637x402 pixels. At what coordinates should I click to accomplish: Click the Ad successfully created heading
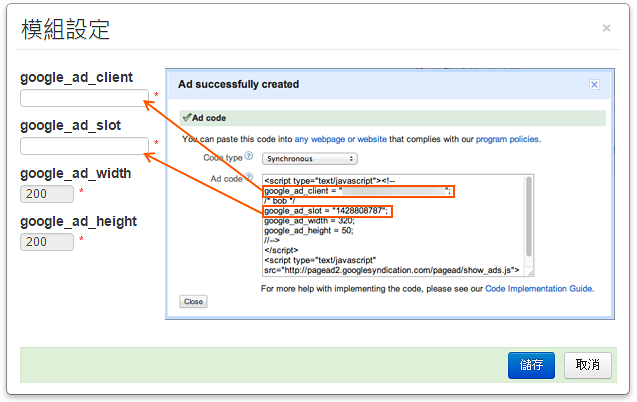238,84
